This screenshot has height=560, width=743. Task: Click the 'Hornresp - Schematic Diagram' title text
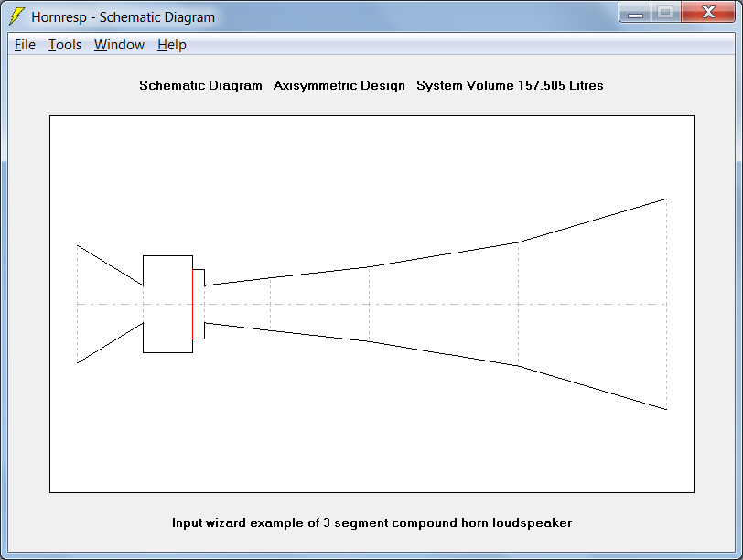point(124,17)
